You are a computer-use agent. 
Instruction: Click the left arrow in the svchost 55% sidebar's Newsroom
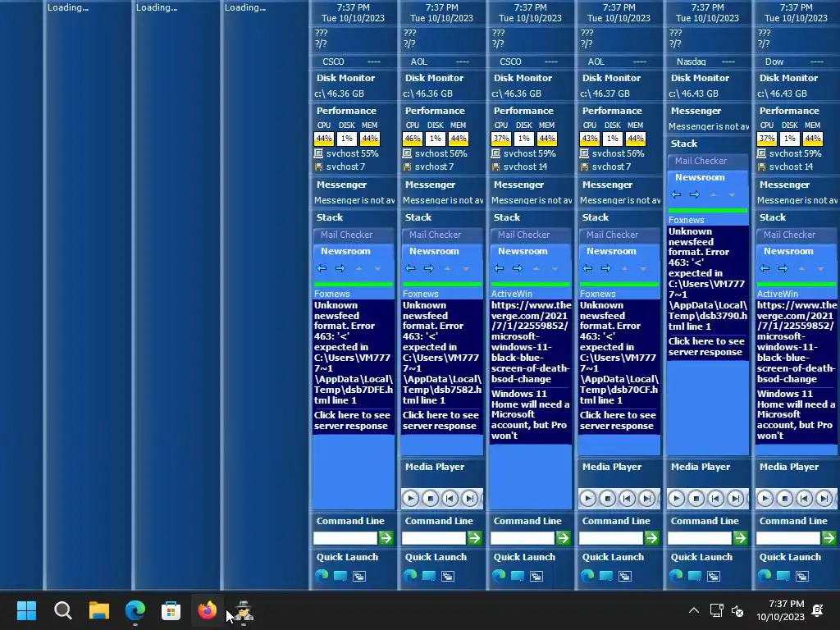[322, 268]
